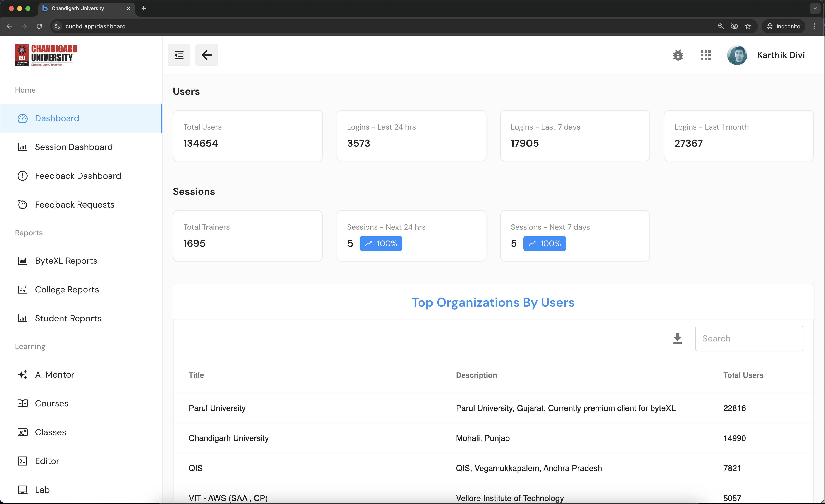This screenshot has height=504, width=825.
Task: Click the Incognito button in toolbar
Action: (783, 26)
